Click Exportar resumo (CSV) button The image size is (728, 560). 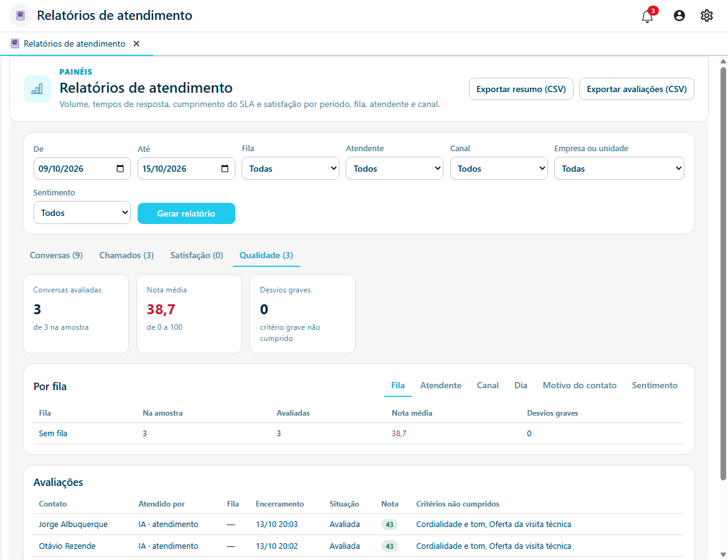pyautogui.click(x=521, y=89)
